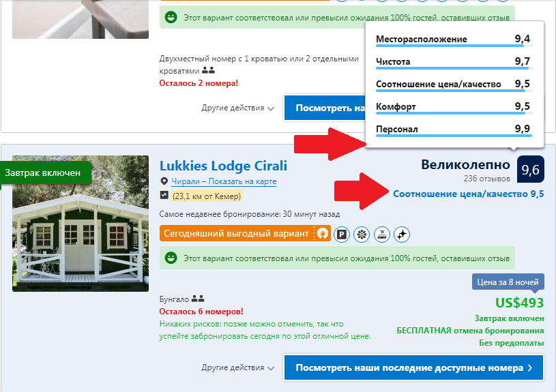Click the parking P amenity icon
Viewport: 556px width, 392px height.
pyautogui.click(x=342, y=235)
